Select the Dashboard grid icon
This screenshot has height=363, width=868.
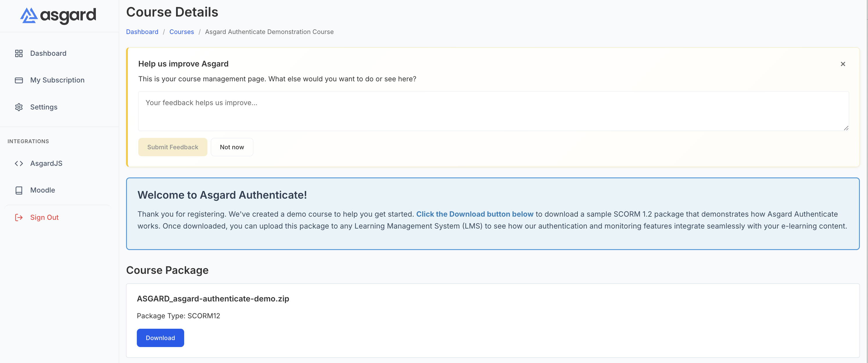pos(19,53)
